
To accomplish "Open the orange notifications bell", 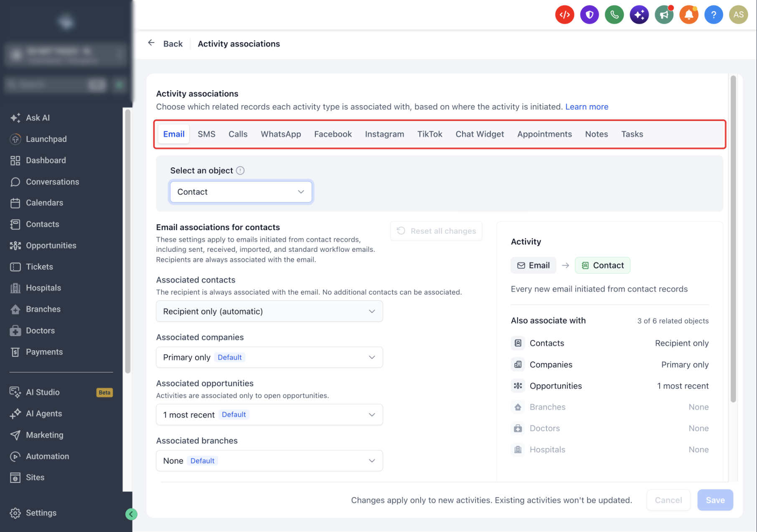I will click(689, 15).
